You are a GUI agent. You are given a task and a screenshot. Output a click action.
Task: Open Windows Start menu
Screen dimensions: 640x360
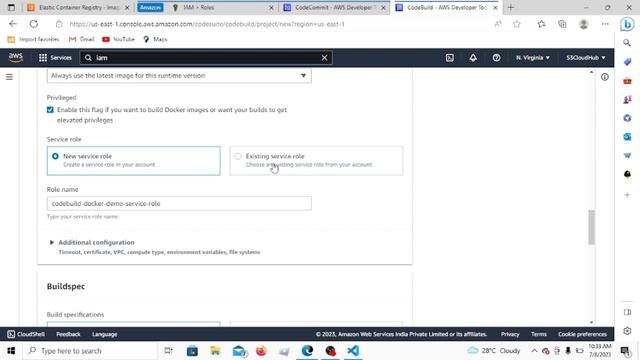11,351
